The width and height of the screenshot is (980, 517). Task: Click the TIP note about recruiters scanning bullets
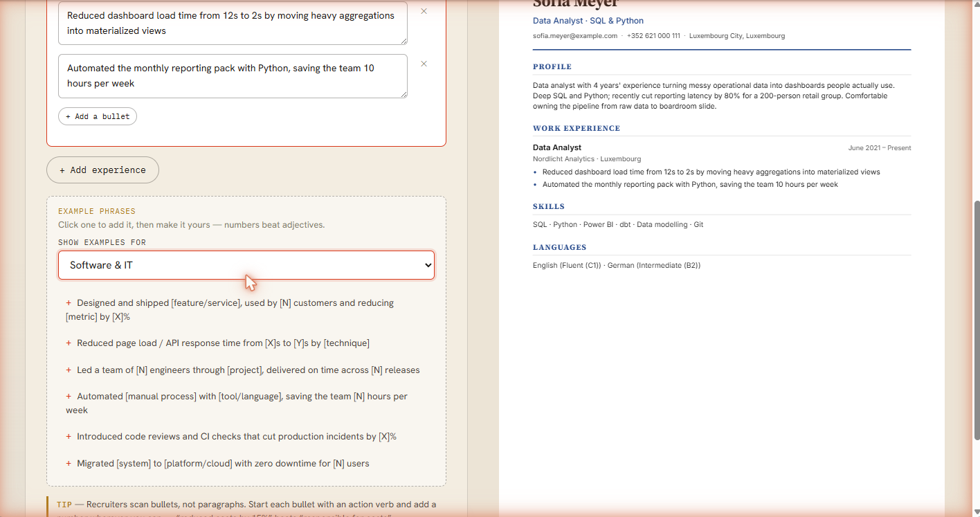[247, 507]
